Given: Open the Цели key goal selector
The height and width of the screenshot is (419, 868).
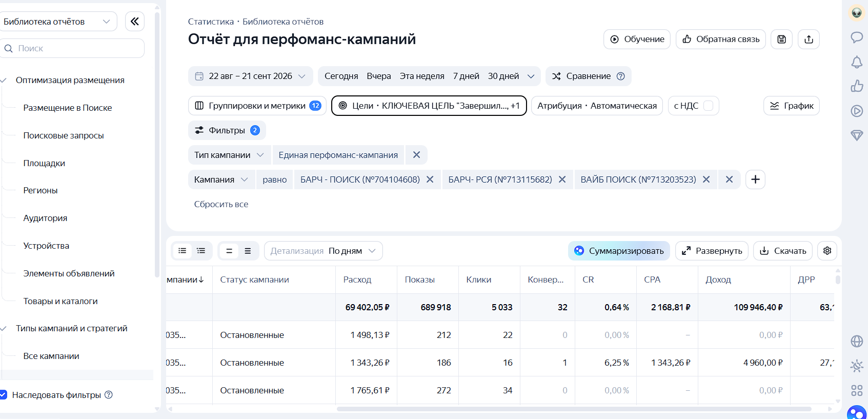Looking at the screenshot, I should [x=429, y=106].
